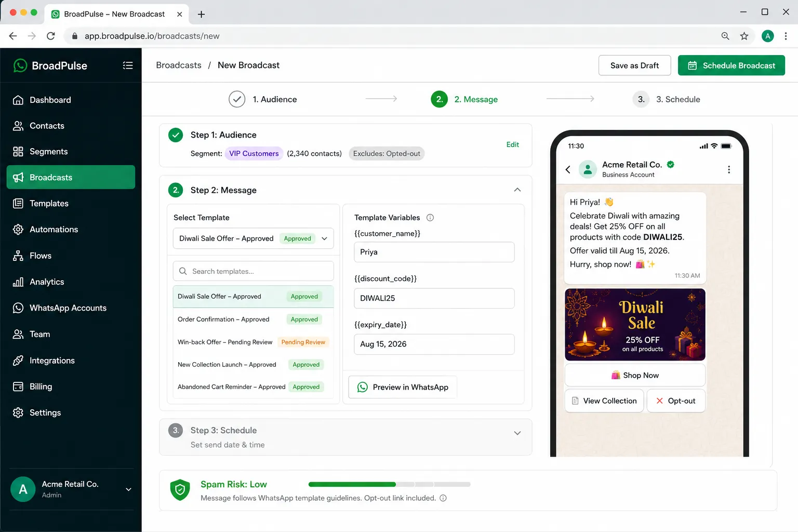Click the browser back arrow

13,36
